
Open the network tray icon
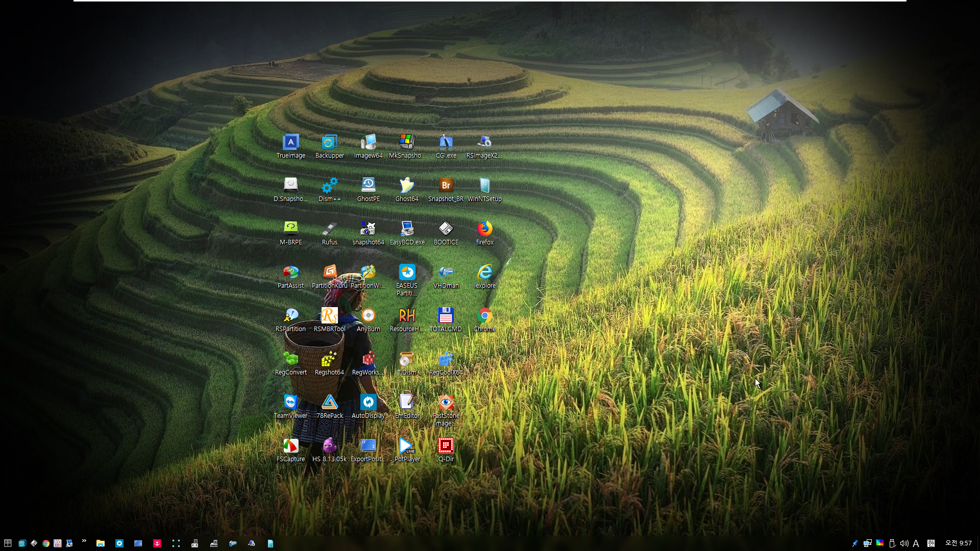(x=867, y=543)
